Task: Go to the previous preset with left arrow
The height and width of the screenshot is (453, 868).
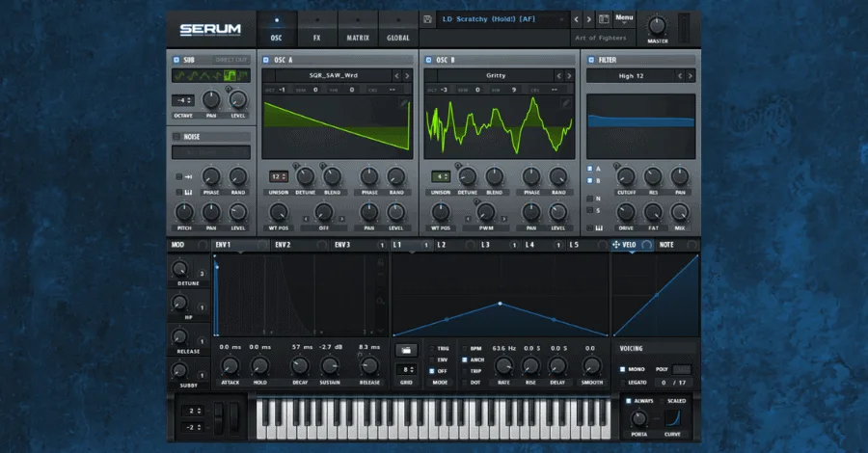Action: (x=577, y=19)
